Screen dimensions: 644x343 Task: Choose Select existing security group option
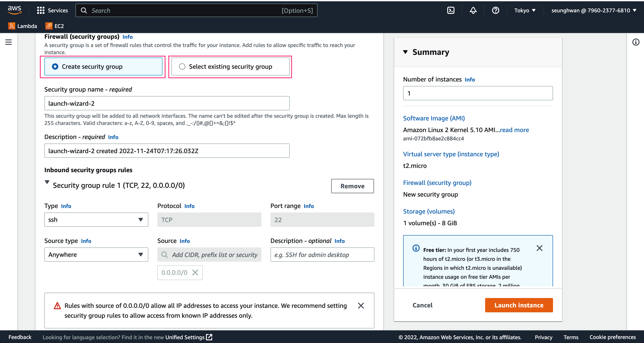tap(182, 66)
